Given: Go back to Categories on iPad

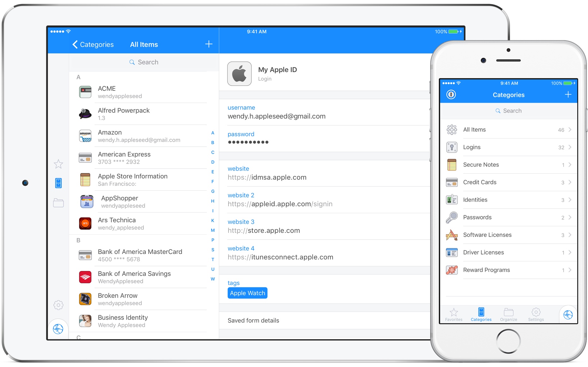Looking at the screenshot, I should pyautogui.click(x=93, y=45).
